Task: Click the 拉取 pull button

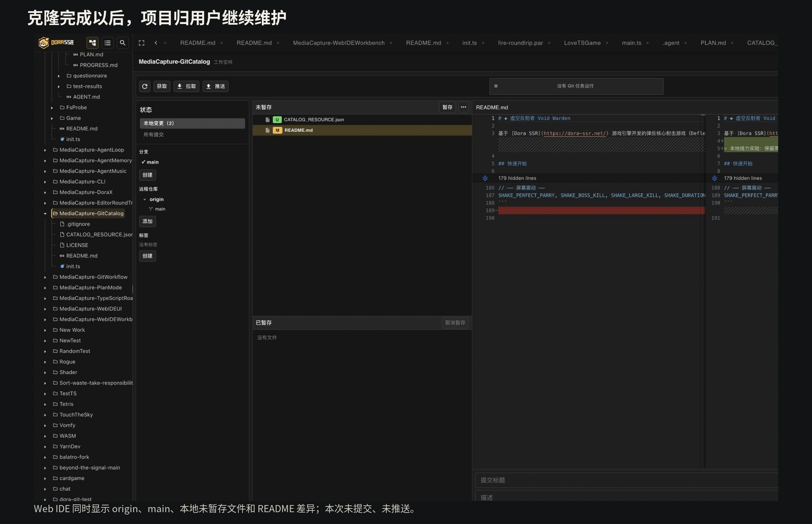Action: (x=186, y=86)
